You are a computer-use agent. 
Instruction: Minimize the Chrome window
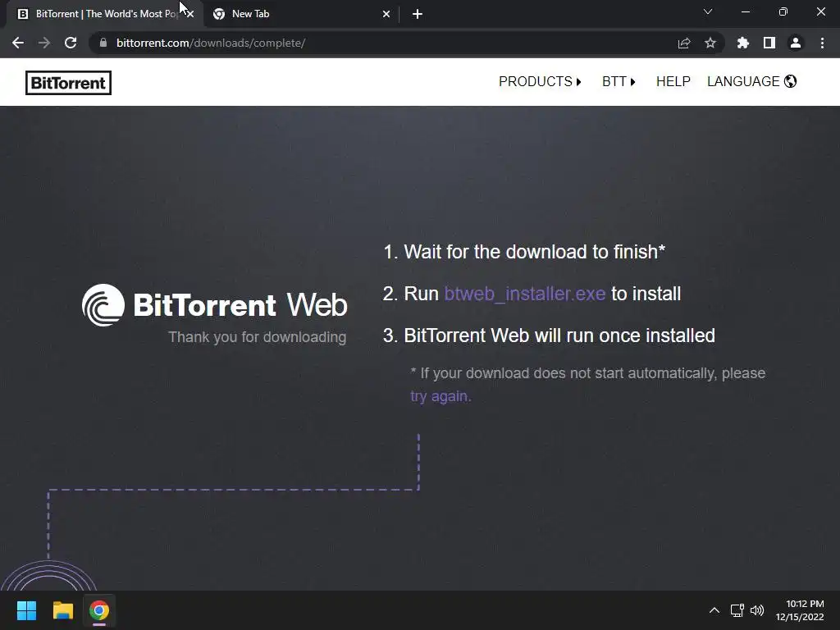745,11
